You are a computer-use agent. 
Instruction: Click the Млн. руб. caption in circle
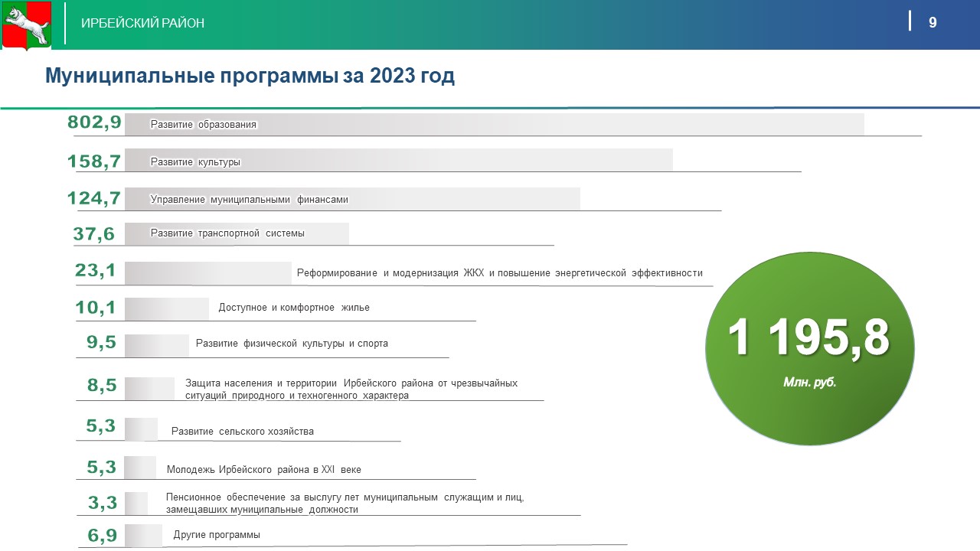[x=809, y=382]
